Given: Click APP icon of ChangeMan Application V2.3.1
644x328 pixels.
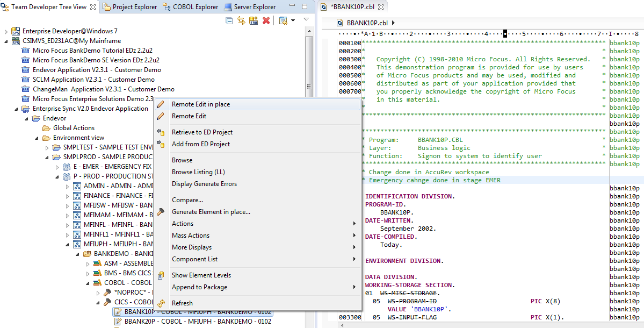Looking at the screenshot, I should (25, 89).
